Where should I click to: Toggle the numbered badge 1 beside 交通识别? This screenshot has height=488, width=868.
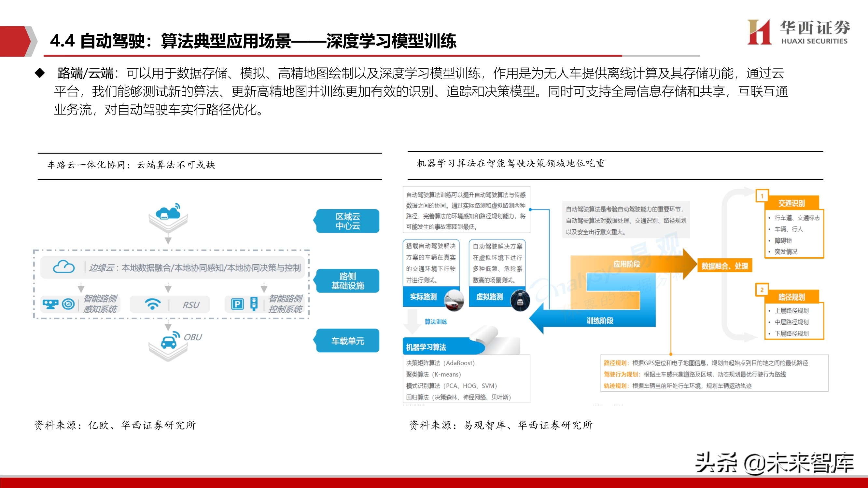coord(762,197)
